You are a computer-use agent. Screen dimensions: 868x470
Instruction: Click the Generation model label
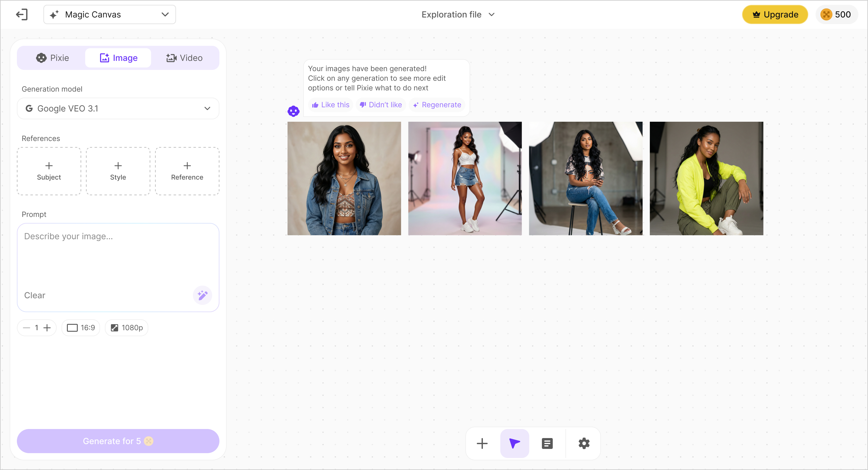pos(52,89)
